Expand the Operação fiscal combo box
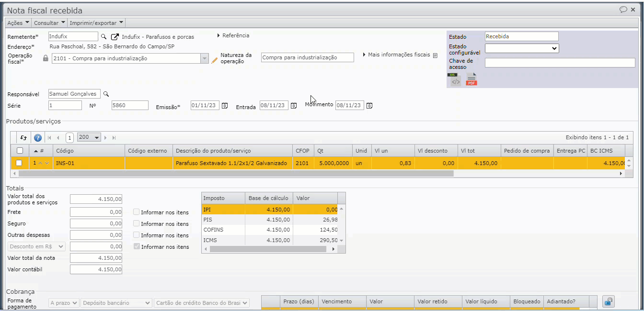 [205, 58]
